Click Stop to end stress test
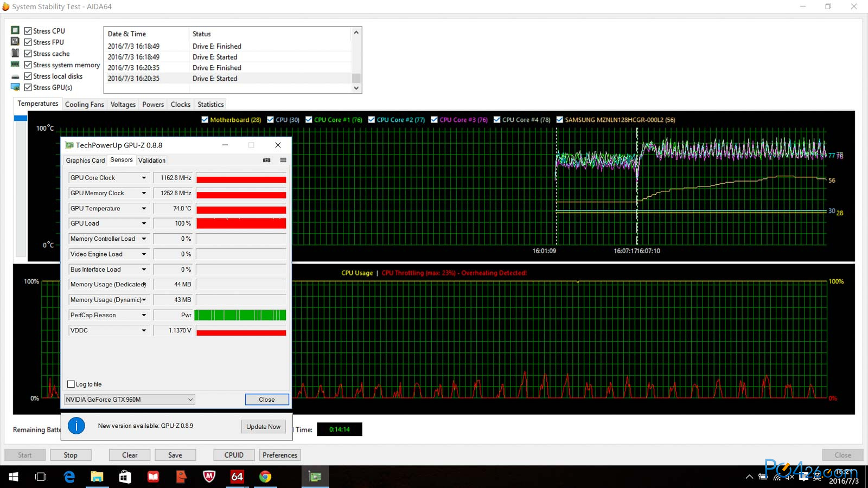Viewport: 868px width, 488px height. click(x=71, y=455)
